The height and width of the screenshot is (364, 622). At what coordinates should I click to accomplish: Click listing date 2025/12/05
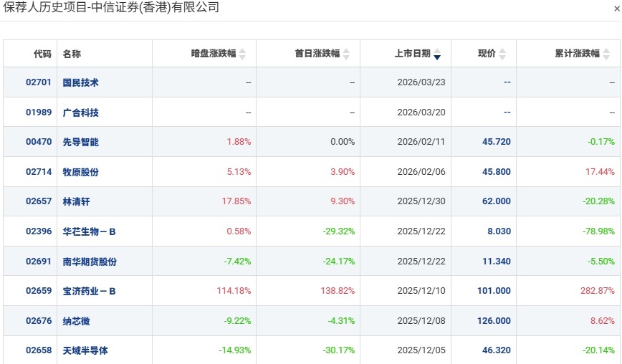click(x=421, y=350)
